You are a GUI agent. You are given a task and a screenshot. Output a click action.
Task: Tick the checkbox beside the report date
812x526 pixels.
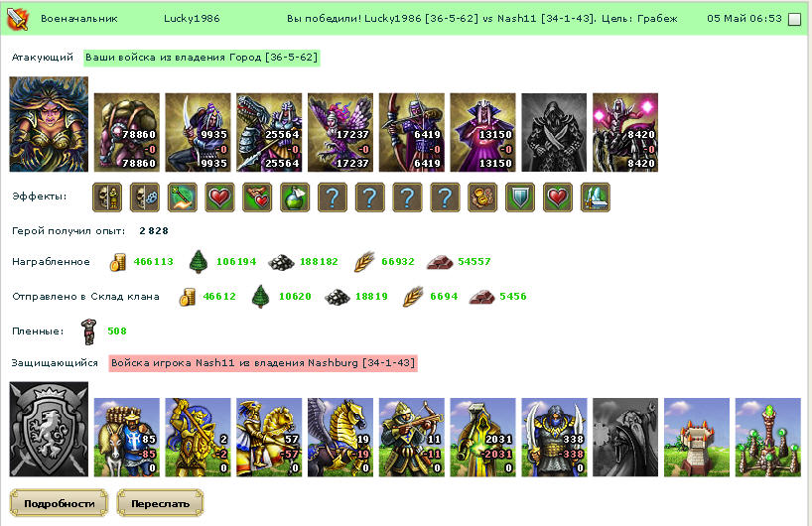click(794, 20)
